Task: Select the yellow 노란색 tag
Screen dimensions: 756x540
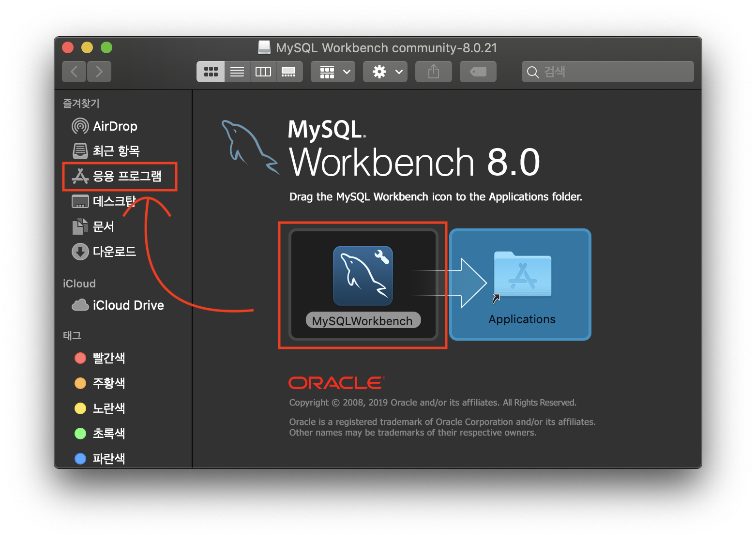Action: (x=100, y=408)
